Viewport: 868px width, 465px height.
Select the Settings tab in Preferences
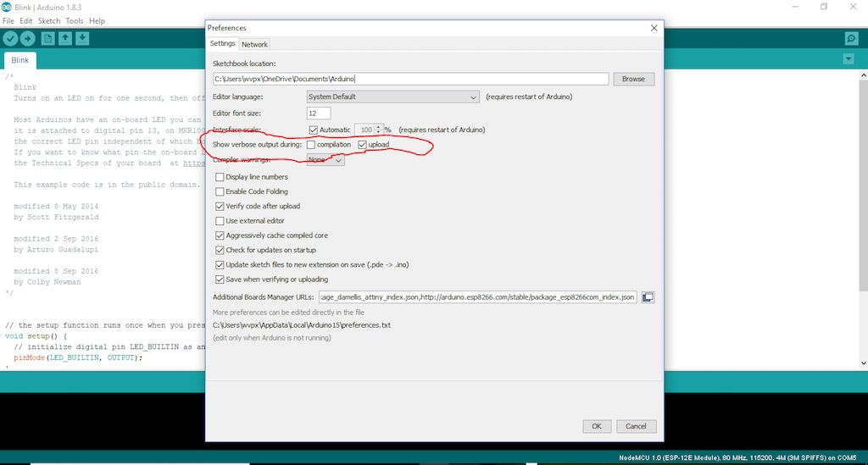pos(223,44)
